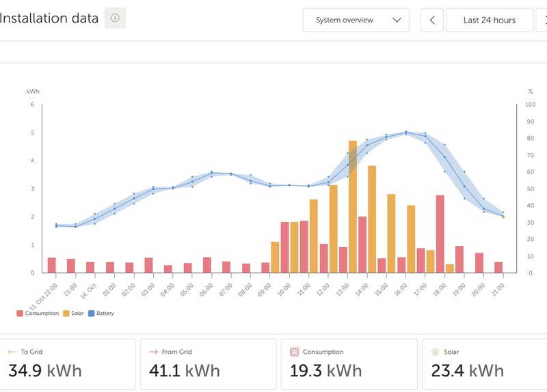Screen dimensions: 547x392
Task: Click the tallest solar bar at 13:00
Action: (x=353, y=206)
